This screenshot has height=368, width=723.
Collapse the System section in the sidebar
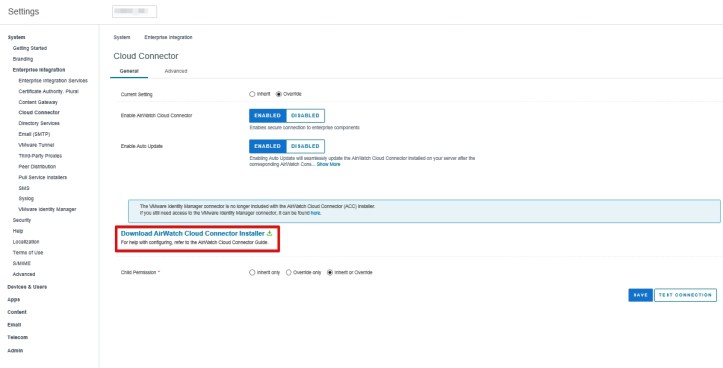(x=17, y=37)
